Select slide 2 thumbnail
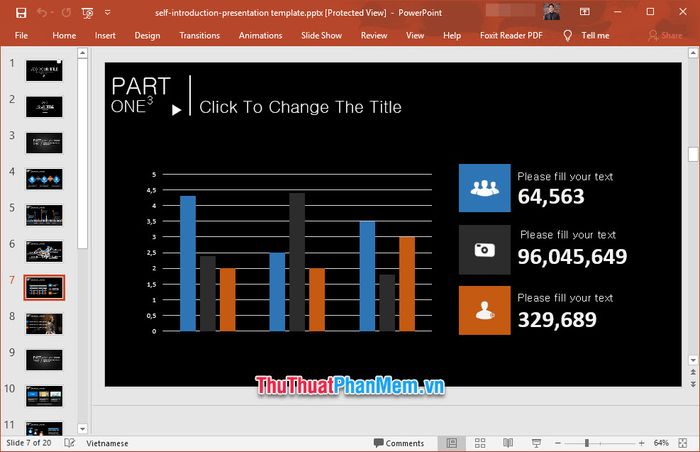The width and height of the screenshot is (700, 452). tap(44, 107)
